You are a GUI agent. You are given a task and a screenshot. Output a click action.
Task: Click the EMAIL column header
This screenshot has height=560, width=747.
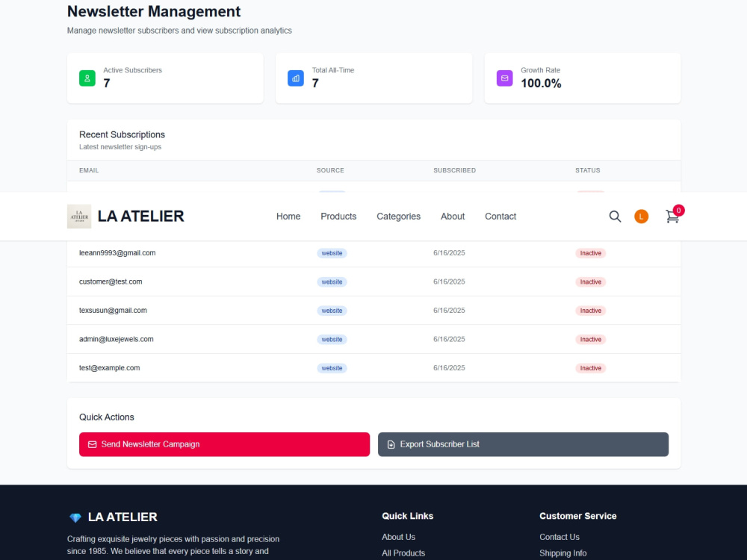point(89,170)
